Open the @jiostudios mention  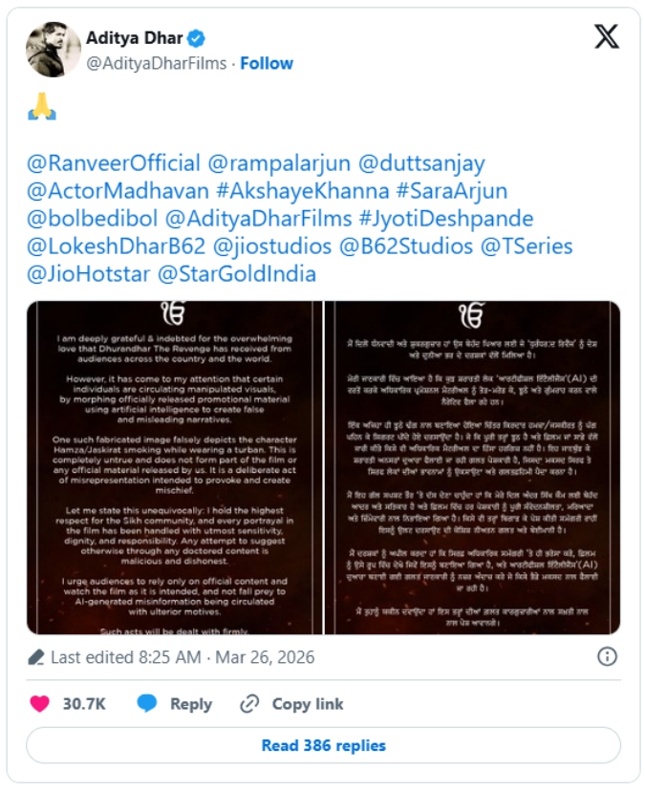click(272, 246)
